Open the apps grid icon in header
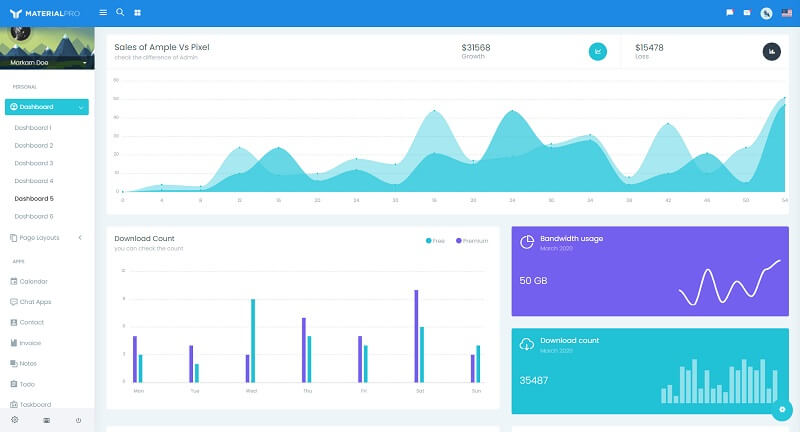The image size is (800, 432). [137, 13]
